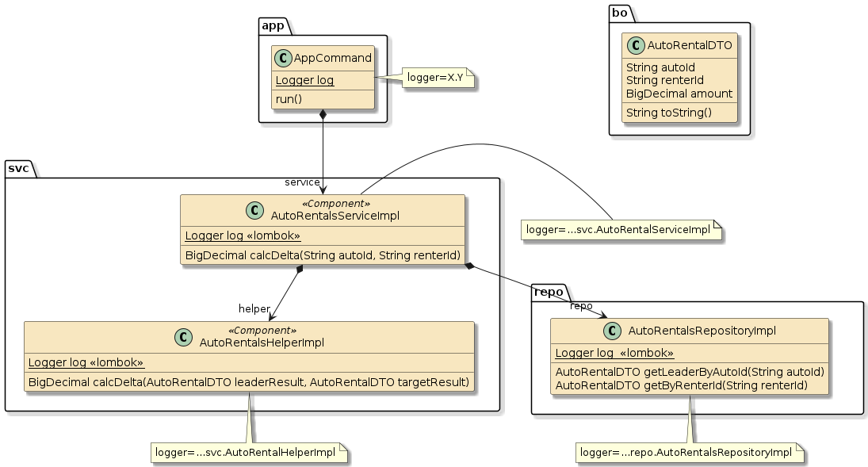
Task: Click the AutoRentalsHelperImpl class name
Action: 262,343
